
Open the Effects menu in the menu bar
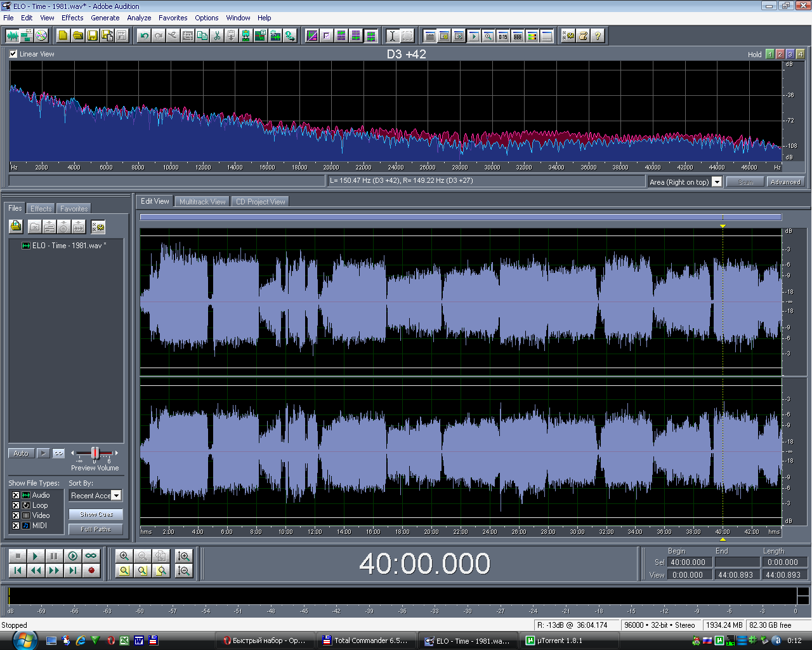[x=72, y=18]
